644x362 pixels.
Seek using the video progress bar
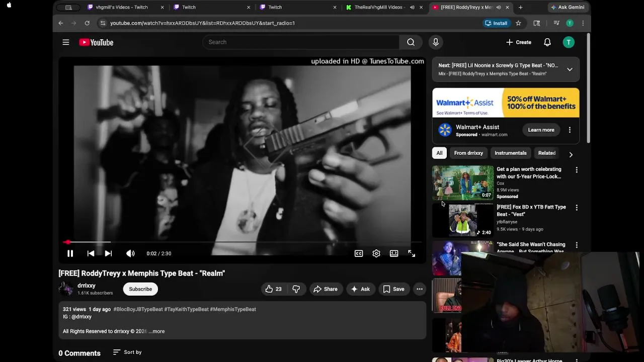242,242
